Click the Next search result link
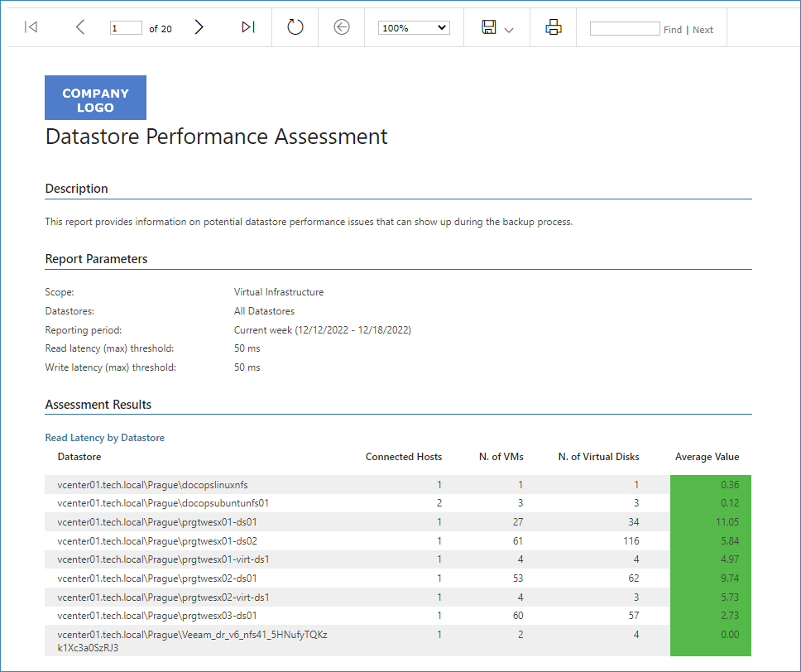The height and width of the screenshot is (672, 801). 703,30
